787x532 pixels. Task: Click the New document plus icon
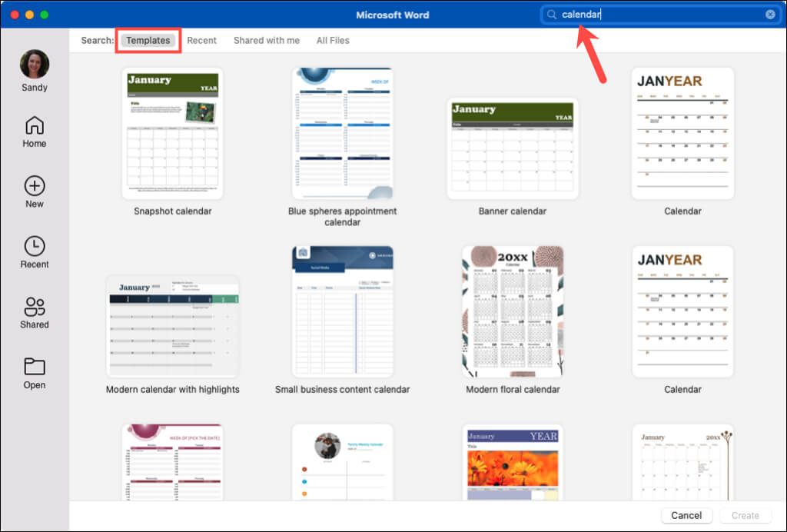point(34,186)
